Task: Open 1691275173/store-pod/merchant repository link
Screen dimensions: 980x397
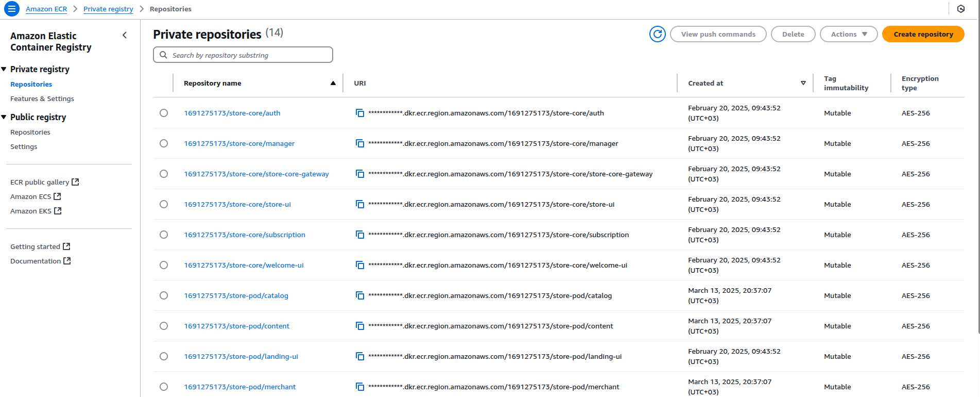Action: 240,387
